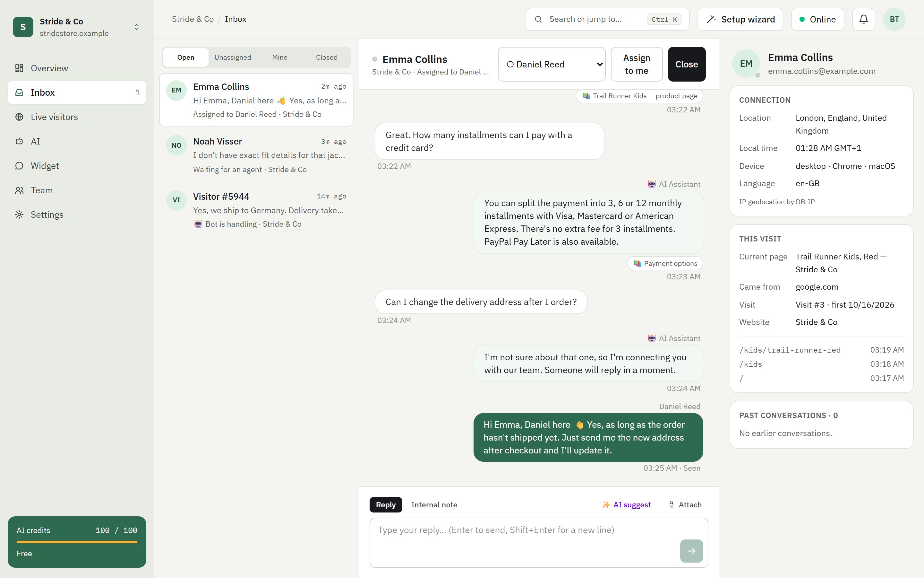The image size is (924, 578).
Task: Click the send arrow button
Action: coord(691,551)
